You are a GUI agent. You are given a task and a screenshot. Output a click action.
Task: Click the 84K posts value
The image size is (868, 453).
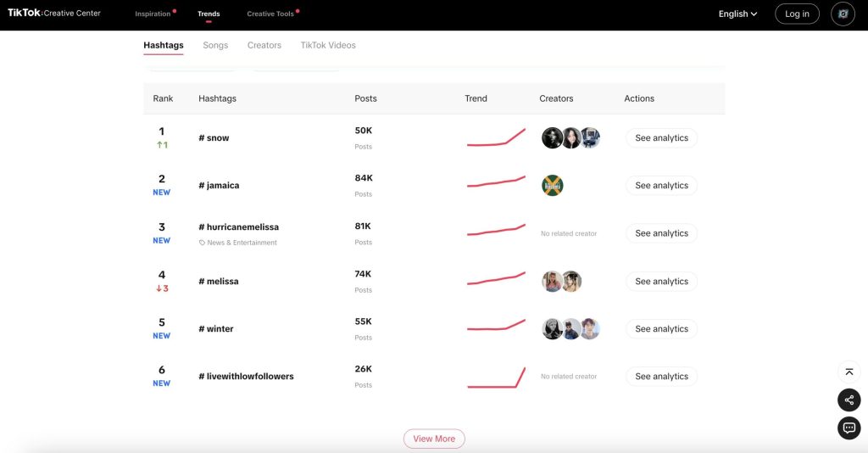pos(364,178)
